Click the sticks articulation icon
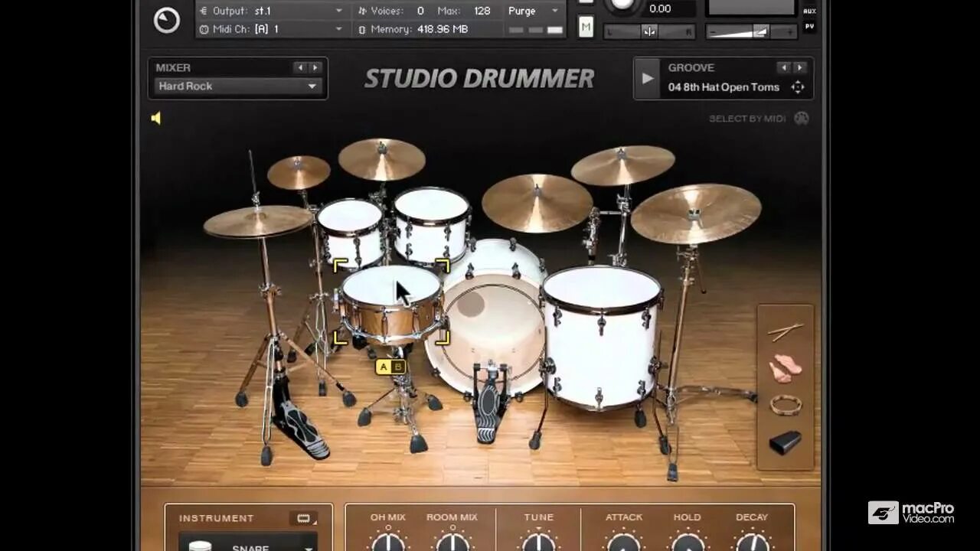980x551 pixels. tap(786, 332)
